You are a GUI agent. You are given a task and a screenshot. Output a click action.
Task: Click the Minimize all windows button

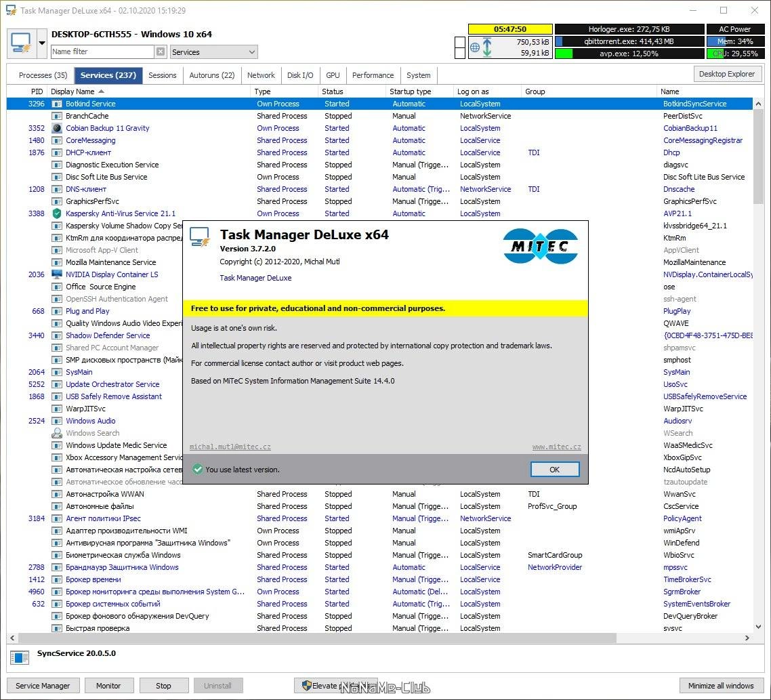(x=721, y=686)
